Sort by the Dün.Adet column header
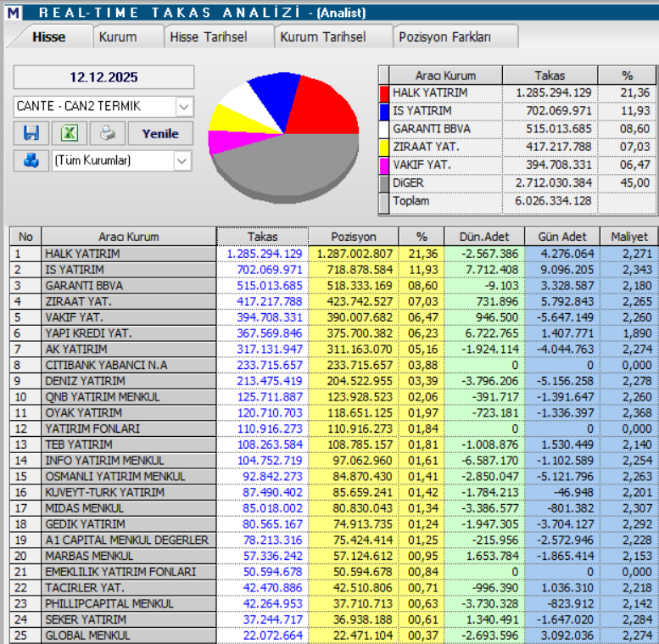The height and width of the screenshot is (644, 659). click(484, 237)
